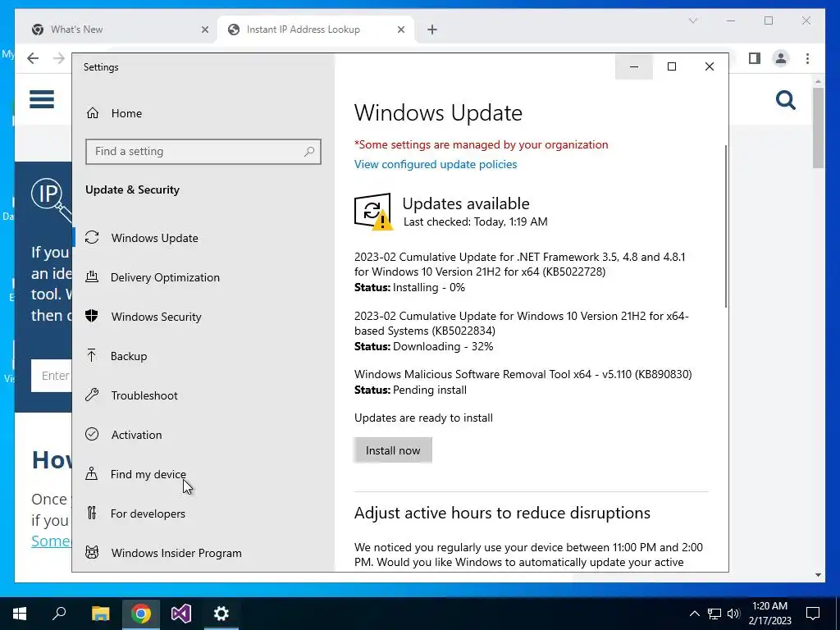Click 'Status: Downloading - 32%' text
Screen dimensions: 840x630
(x=424, y=347)
